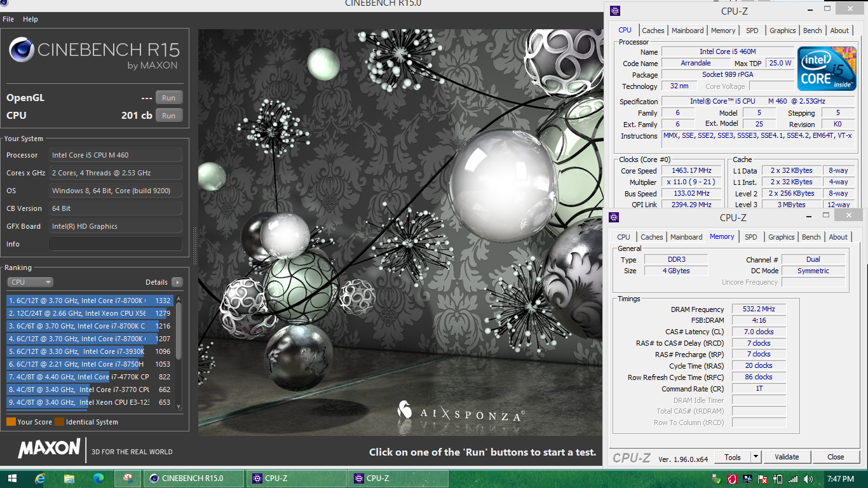This screenshot has height=488, width=868.
Task: Check battery power tray icon
Action: click(x=777, y=478)
